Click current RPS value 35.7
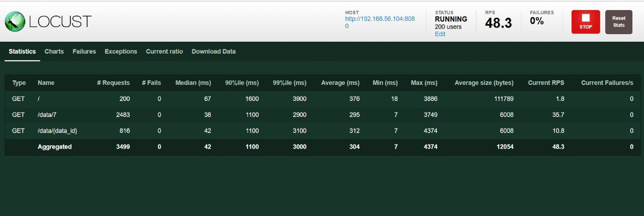644x216 pixels. [558, 115]
